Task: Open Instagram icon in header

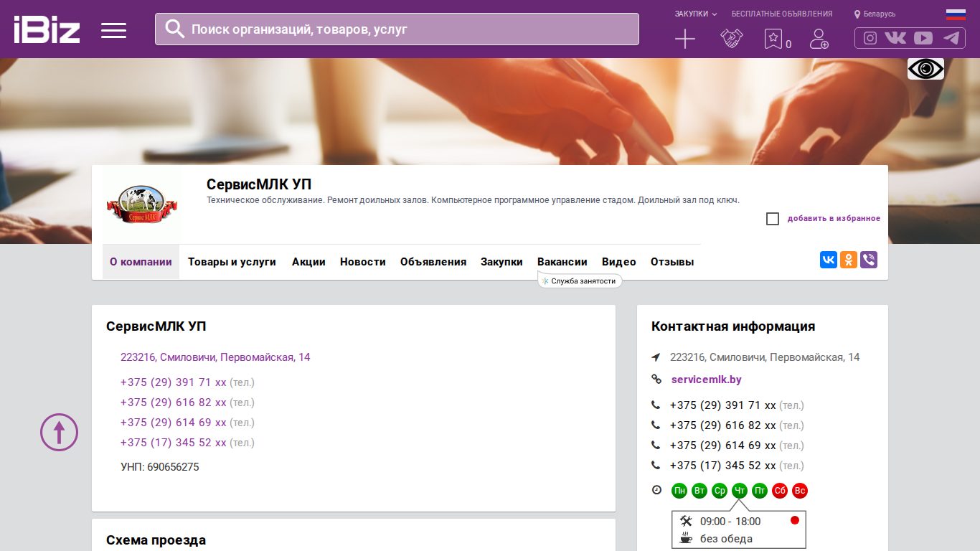Action: click(x=870, y=38)
